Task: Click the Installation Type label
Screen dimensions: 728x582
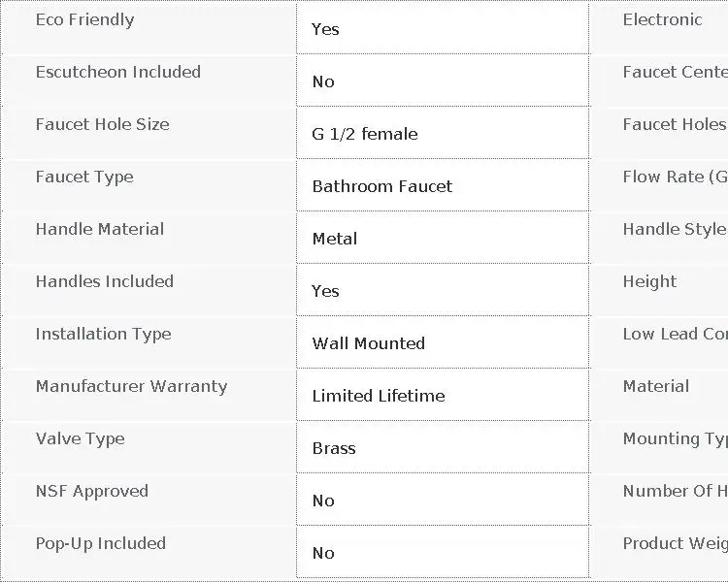Action: tap(104, 334)
